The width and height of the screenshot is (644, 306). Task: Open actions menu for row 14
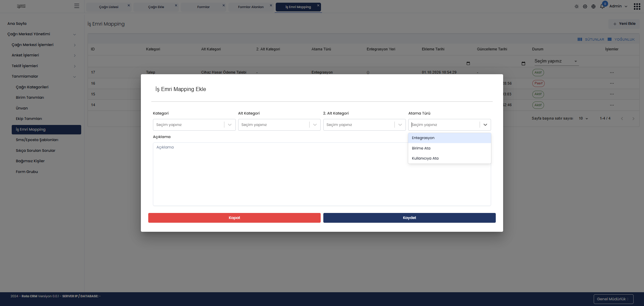coord(612,105)
